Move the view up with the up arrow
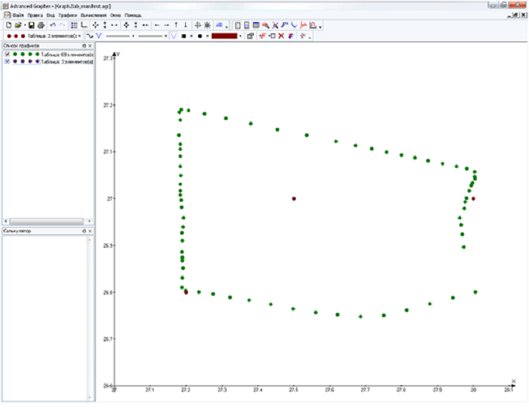This screenshot has width=529, height=420. (176, 25)
